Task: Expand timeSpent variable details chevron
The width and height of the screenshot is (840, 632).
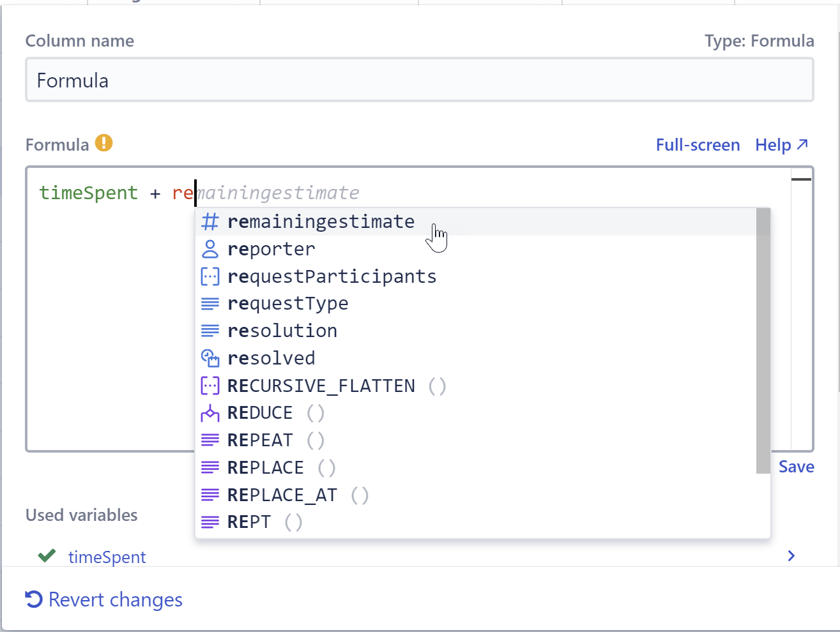Action: pos(791,556)
